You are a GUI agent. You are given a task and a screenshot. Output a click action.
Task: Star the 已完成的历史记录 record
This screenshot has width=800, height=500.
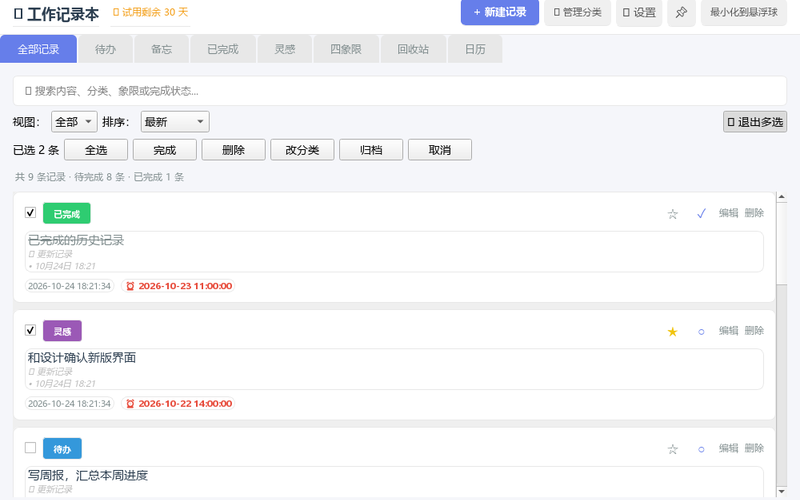tap(672, 214)
